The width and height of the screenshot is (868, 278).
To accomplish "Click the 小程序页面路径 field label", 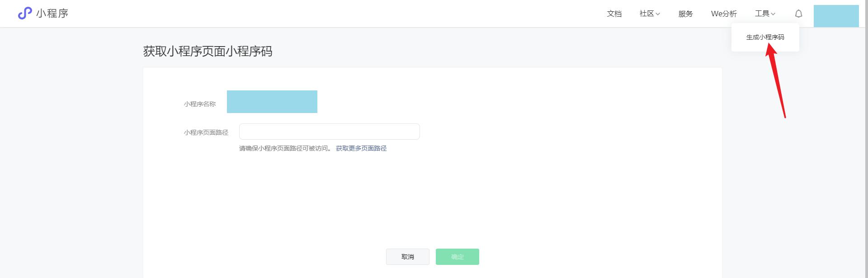I will click(x=206, y=132).
